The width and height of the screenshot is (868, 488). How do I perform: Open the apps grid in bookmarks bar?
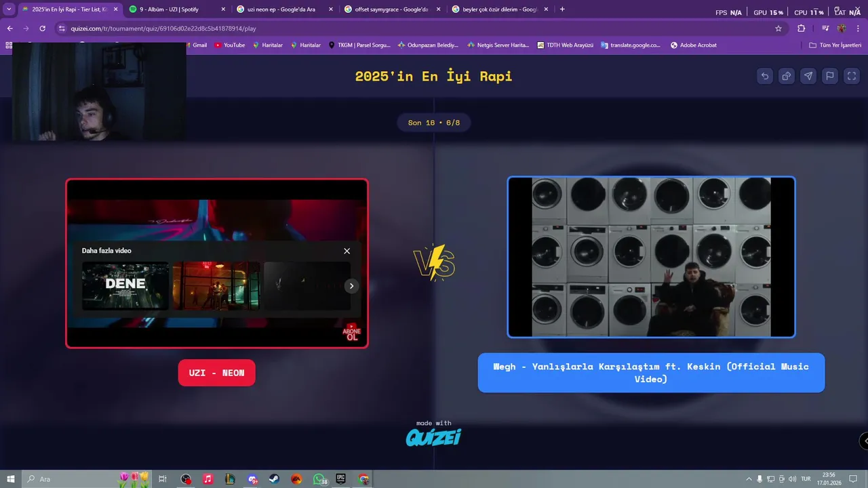[9, 45]
